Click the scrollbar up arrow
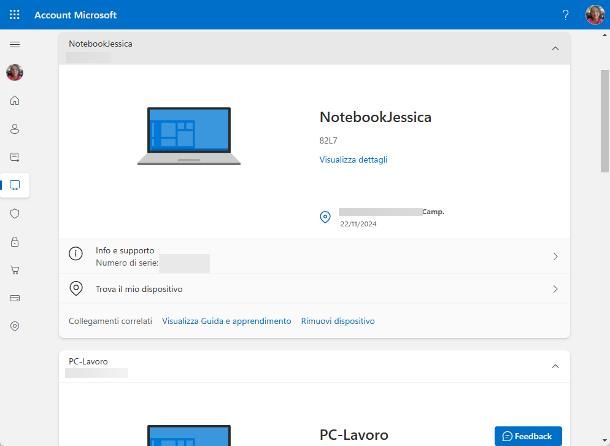The height and width of the screenshot is (446, 610). pos(605,35)
